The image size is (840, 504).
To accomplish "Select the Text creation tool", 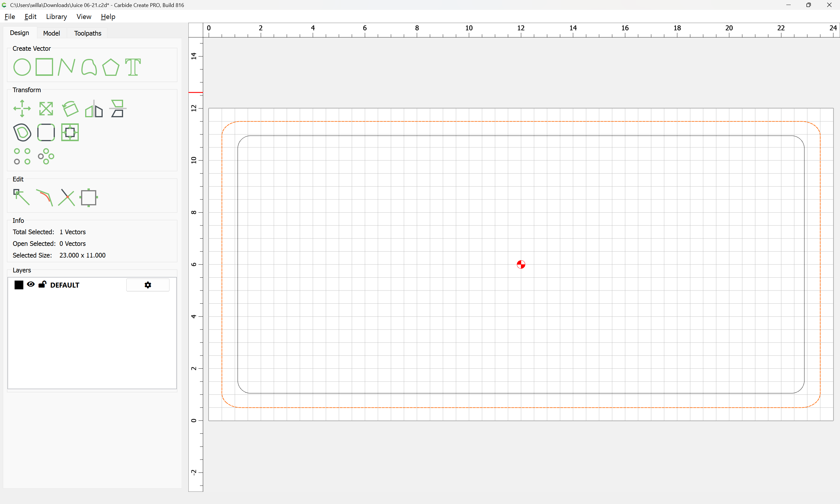I will (133, 67).
